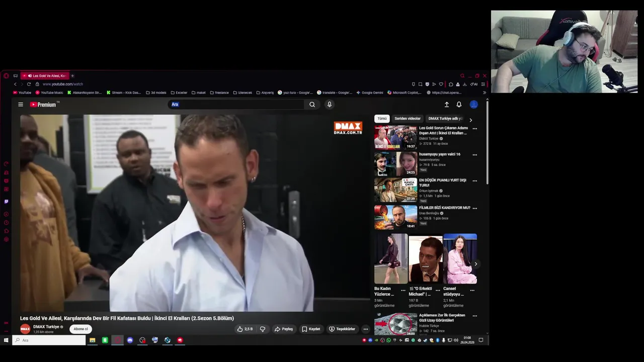Open the 'freelance' bookmark folder
This screenshot has height=362, width=644.
(x=219, y=93)
